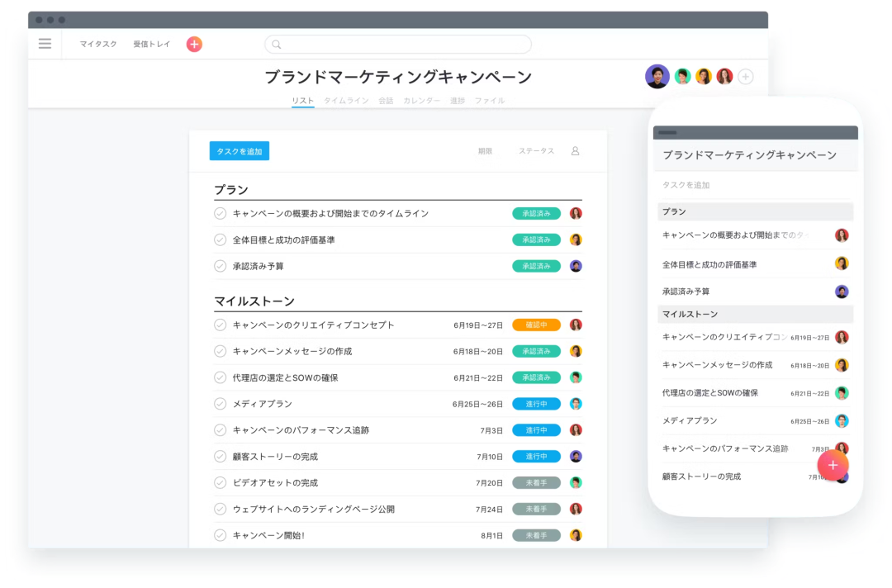Viewport: 892px width, 588px height.
Task: Click the 期限 column header
Action: pos(485,151)
